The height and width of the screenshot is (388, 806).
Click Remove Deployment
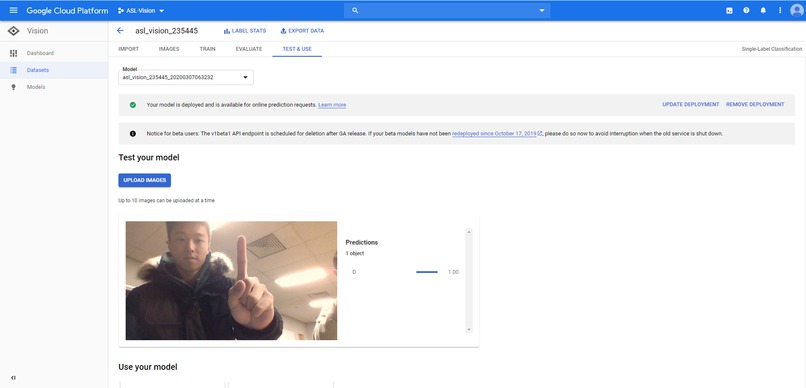click(755, 104)
